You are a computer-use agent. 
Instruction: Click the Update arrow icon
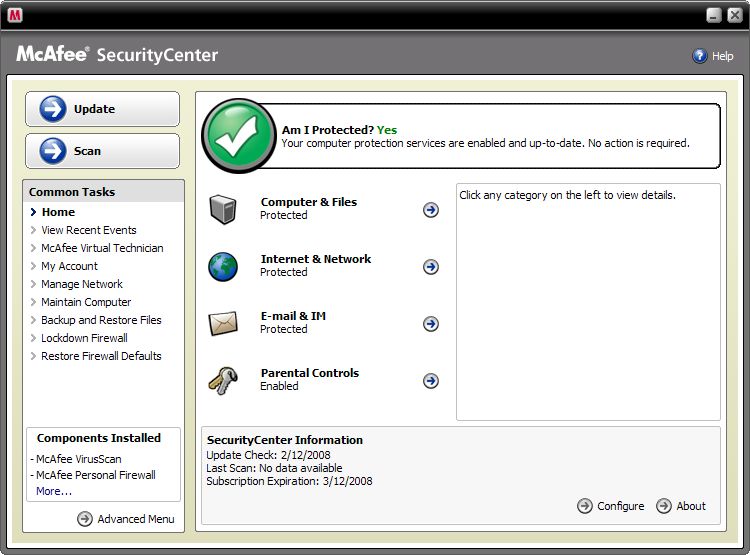click(x=53, y=109)
